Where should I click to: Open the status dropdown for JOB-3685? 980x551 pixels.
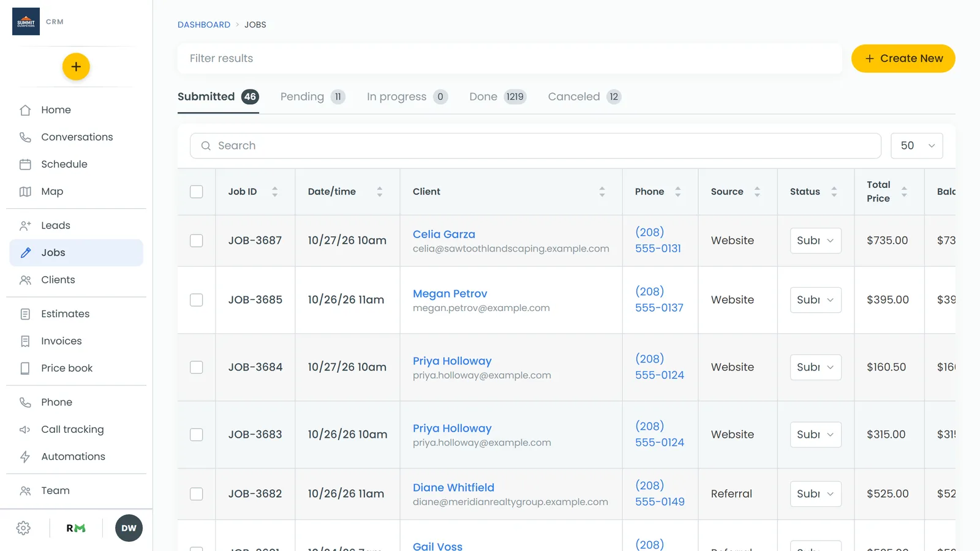[x=815, y=300]
